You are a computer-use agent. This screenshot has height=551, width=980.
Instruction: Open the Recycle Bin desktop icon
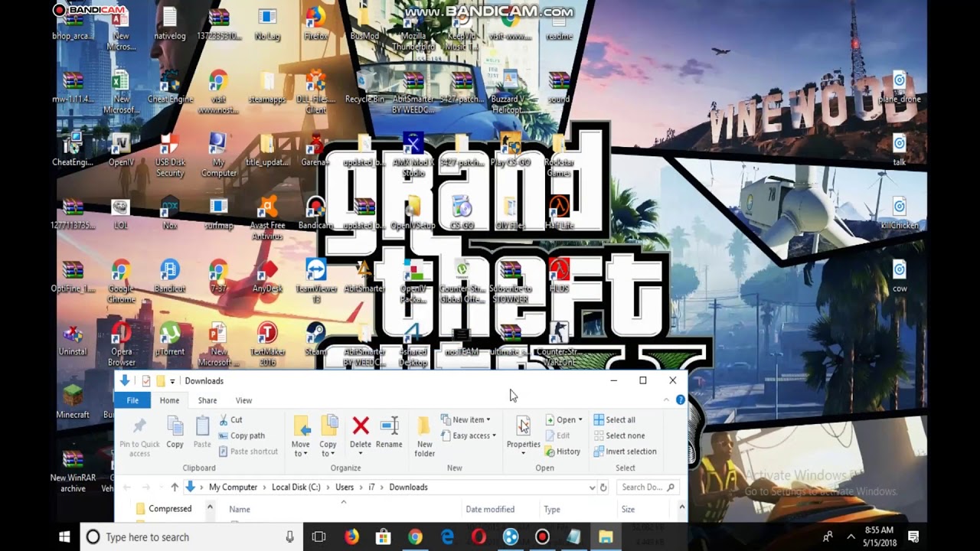tap(364, 87)
